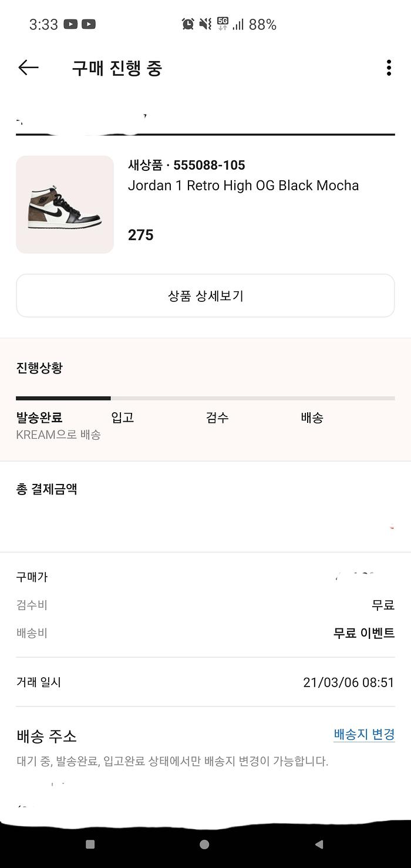
Task: Tap the 배송지 변경 link
Action: click(x=364, y=734)
